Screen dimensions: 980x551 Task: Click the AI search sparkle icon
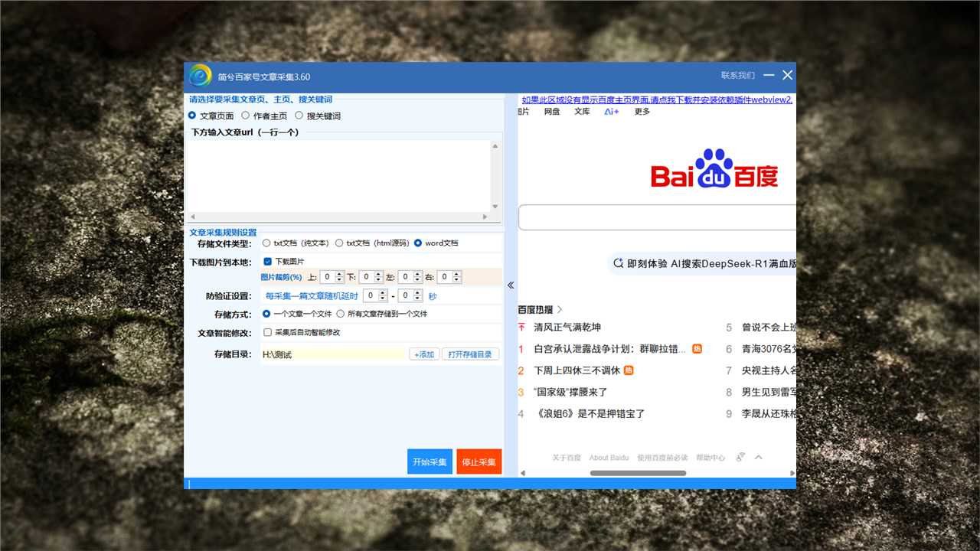point(618,263)
